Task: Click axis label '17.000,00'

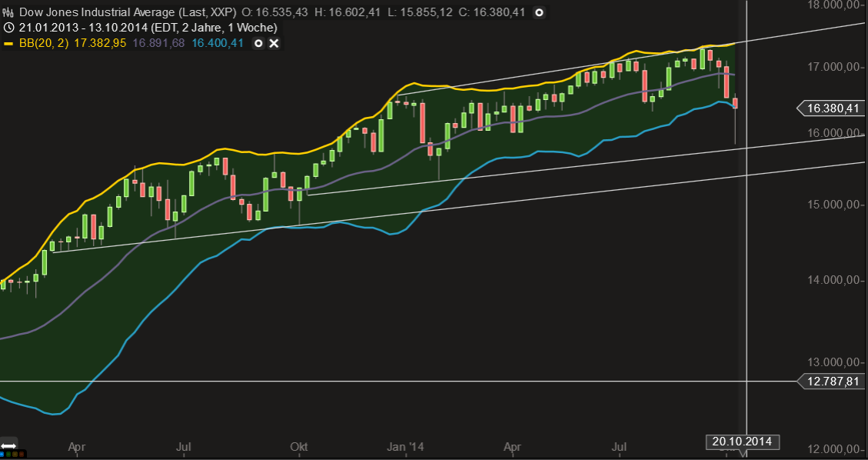Action: click(x=834, y=67)
